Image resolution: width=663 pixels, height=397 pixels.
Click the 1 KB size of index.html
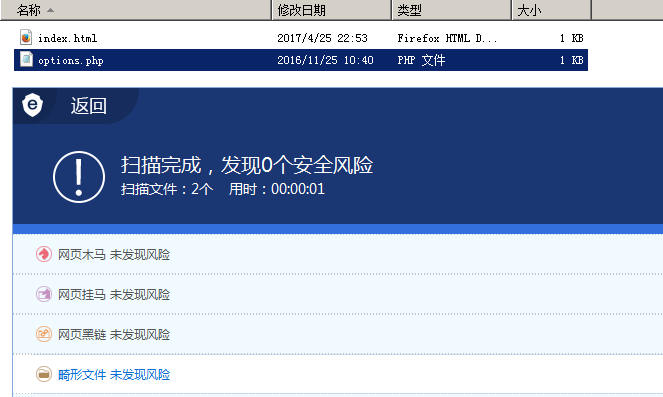tap(571, 38)
